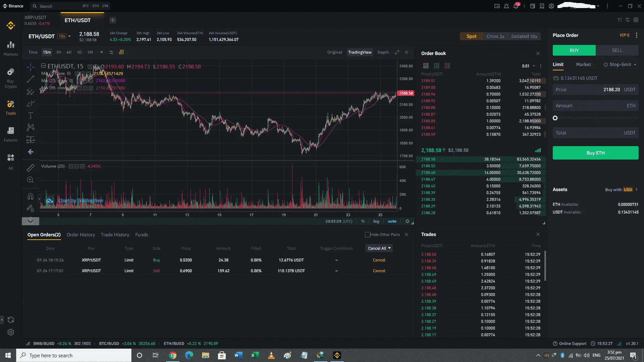Viewport: 644px width, 362px height.
Task: Cancel the XRP/USDT sell order at 0.6900
Action: tap(379, 271)
